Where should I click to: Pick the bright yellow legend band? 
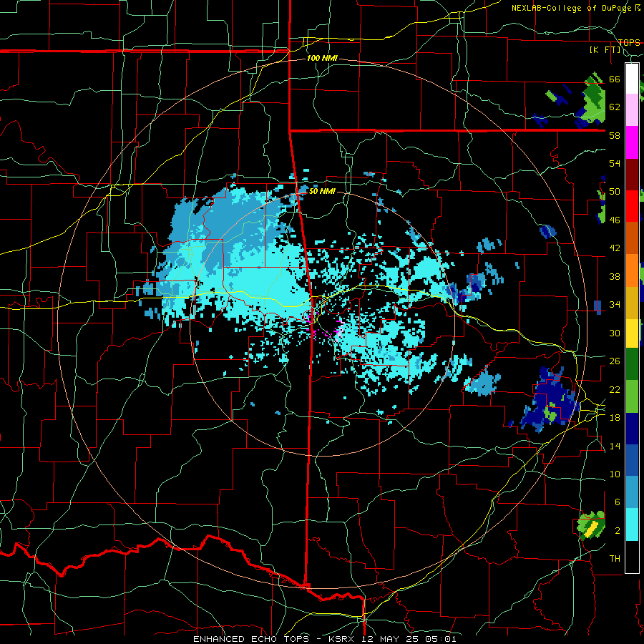tap(632, 333)
